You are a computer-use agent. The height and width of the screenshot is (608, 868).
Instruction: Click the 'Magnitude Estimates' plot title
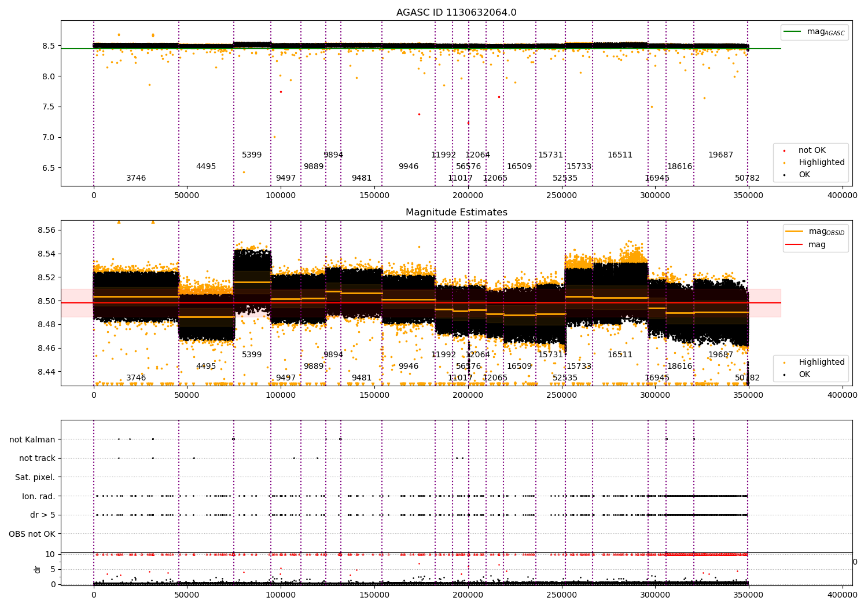coord(456,213)
